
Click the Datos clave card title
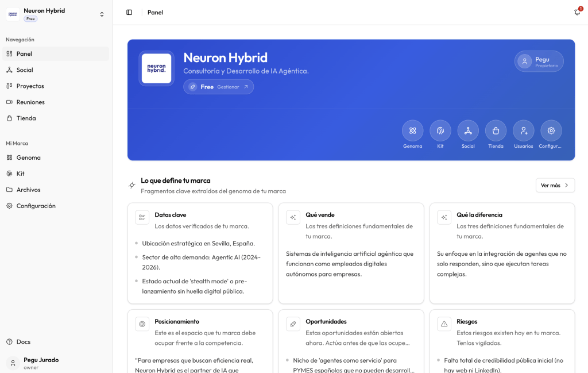coord(170,214)
